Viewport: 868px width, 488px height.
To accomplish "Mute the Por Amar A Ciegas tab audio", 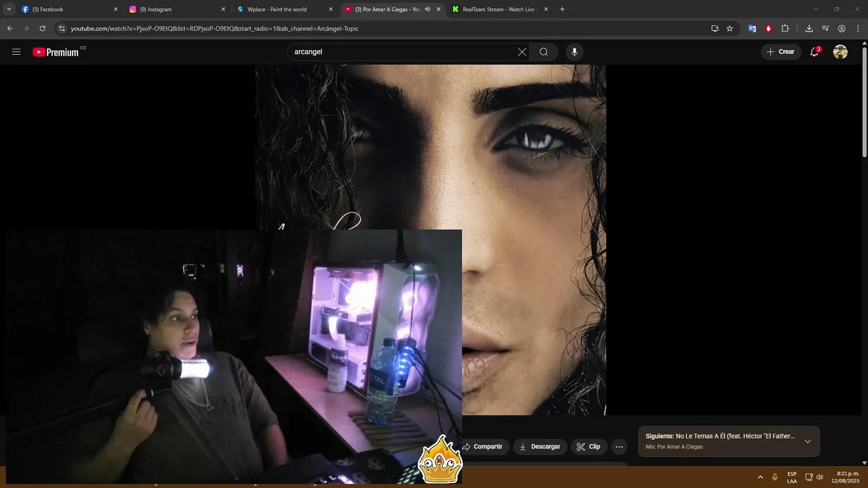I will (x=428, y=9).
